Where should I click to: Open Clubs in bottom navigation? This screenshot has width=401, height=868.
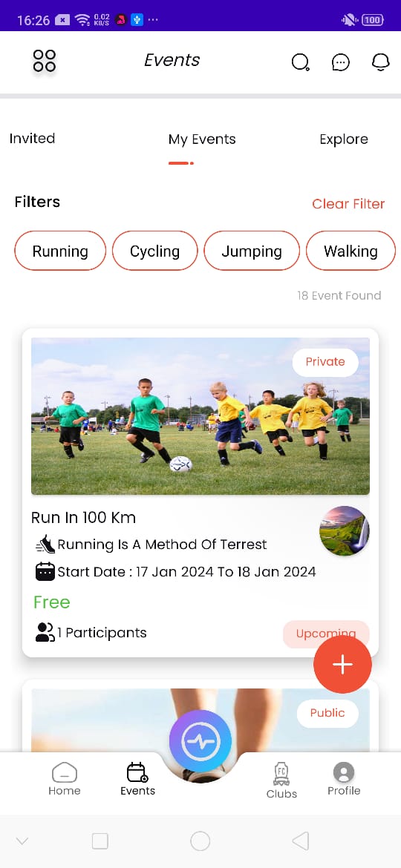click(x=281, y=780)
